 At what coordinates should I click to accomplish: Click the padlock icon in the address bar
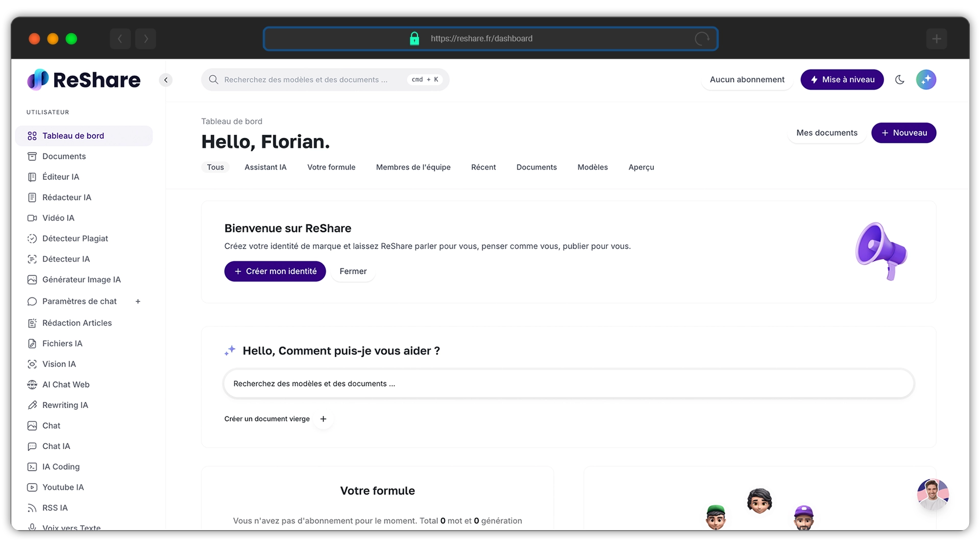414,38
